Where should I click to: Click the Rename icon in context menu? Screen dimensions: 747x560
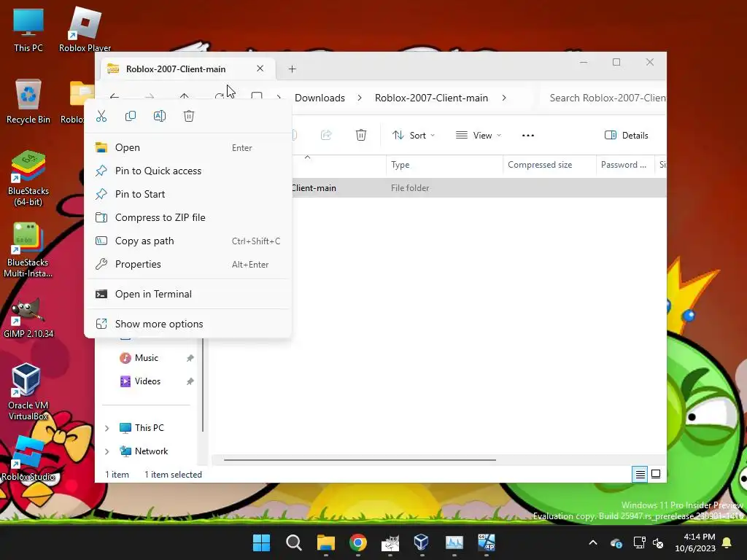[x=160, y=116]
